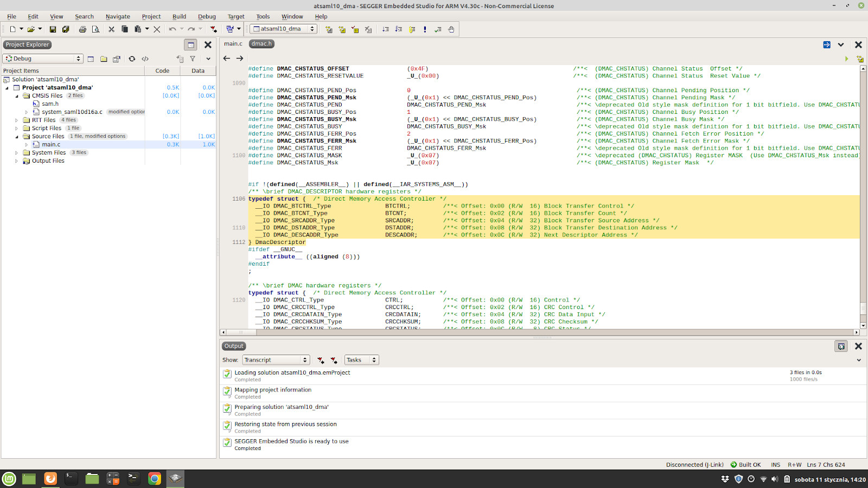Image resolution: width=868 pixels, height=488 pixels.
Task: Click the filter funnel icon in Project Explorer
Action: pos(193,59)
